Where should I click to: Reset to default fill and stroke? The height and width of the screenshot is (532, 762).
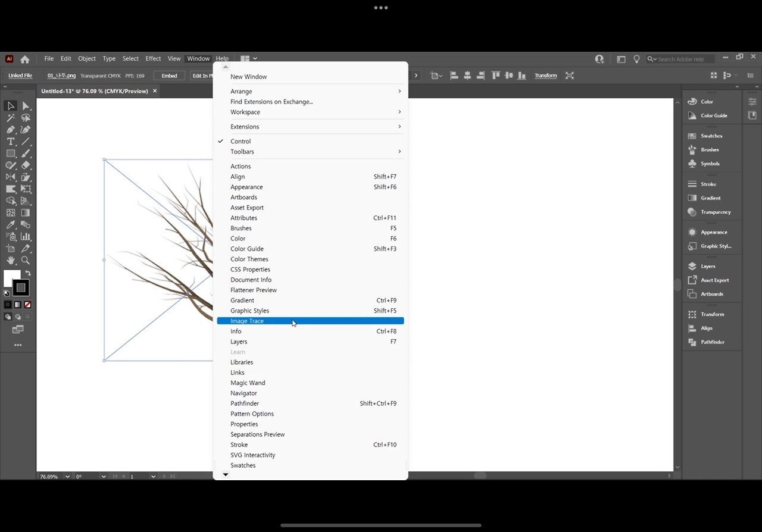click(7, 293)
